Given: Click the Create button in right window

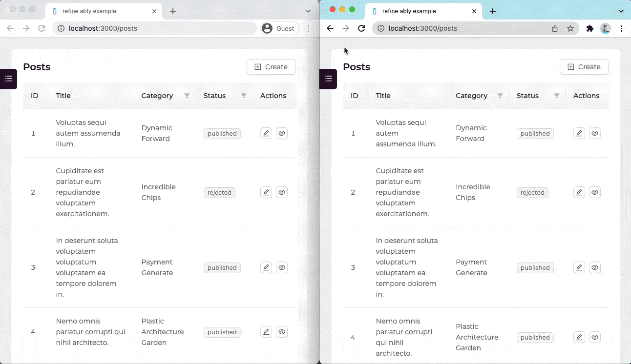Looking at the screenshot, I should pyautogui.click(x=584, y=67).
